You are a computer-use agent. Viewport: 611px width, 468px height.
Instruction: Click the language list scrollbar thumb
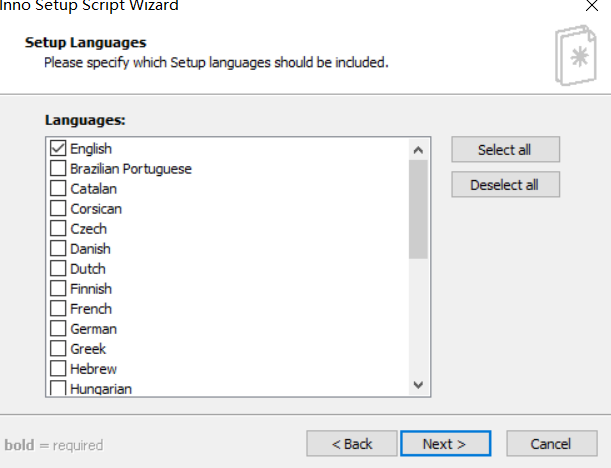(418, 209)
